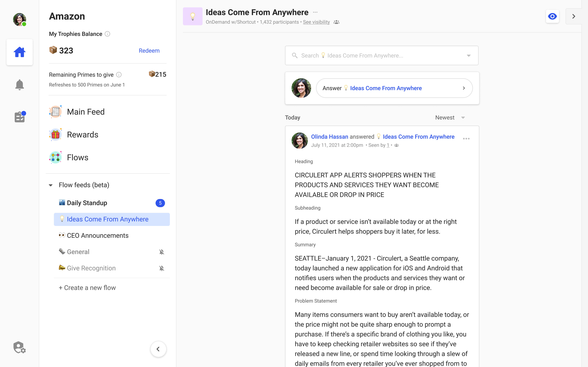Unmute Give Recognition notifications bell
This screenshot has width=588, height=367.
pos(162,268)
